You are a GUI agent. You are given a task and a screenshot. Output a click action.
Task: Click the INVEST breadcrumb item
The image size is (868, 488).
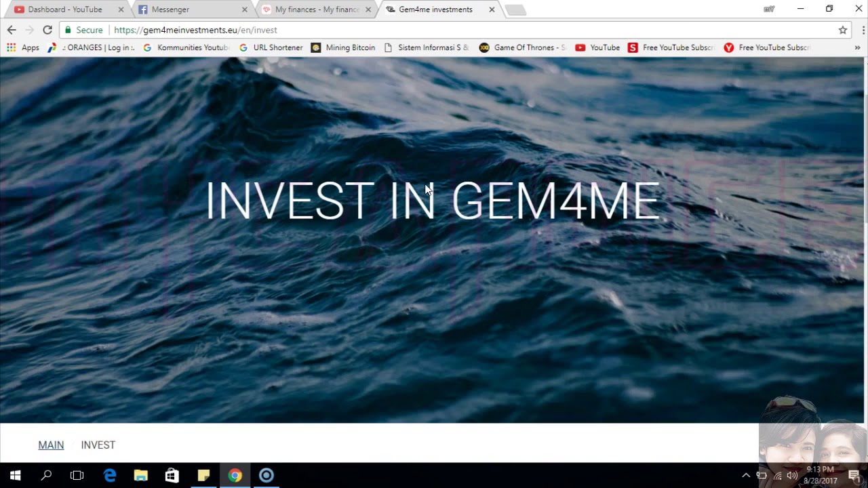(98, 445)
